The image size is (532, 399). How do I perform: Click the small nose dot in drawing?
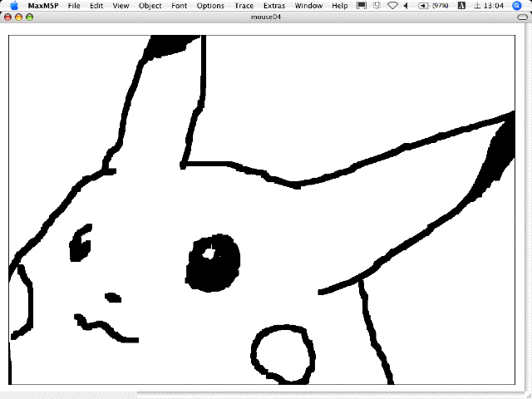click(x=113, y=298)
